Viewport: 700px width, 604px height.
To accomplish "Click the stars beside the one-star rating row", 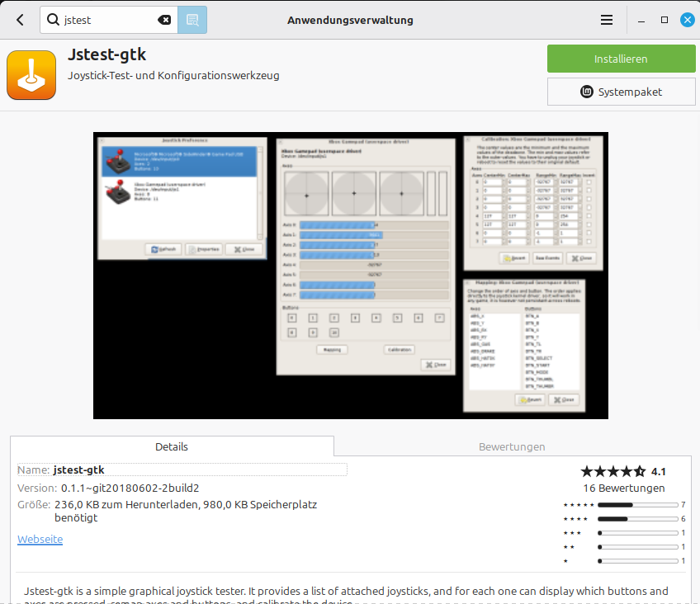I will [565, 560].
